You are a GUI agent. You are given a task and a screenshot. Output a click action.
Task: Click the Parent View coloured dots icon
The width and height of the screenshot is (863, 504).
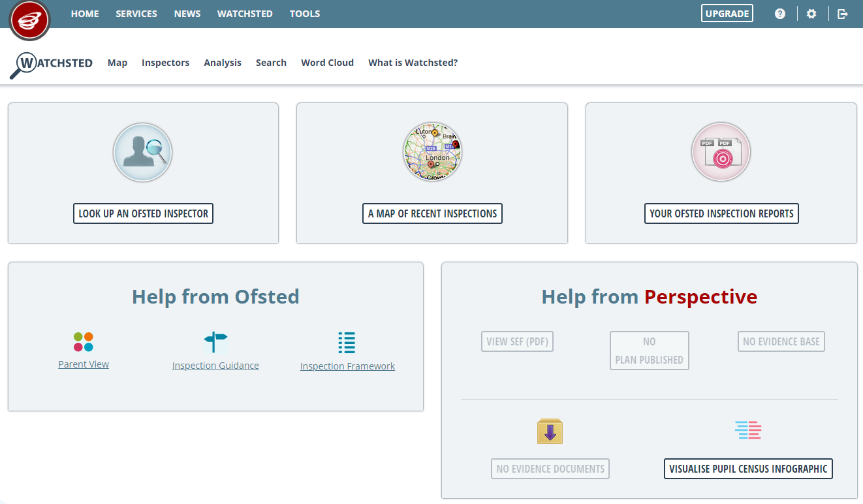[84, 342]
